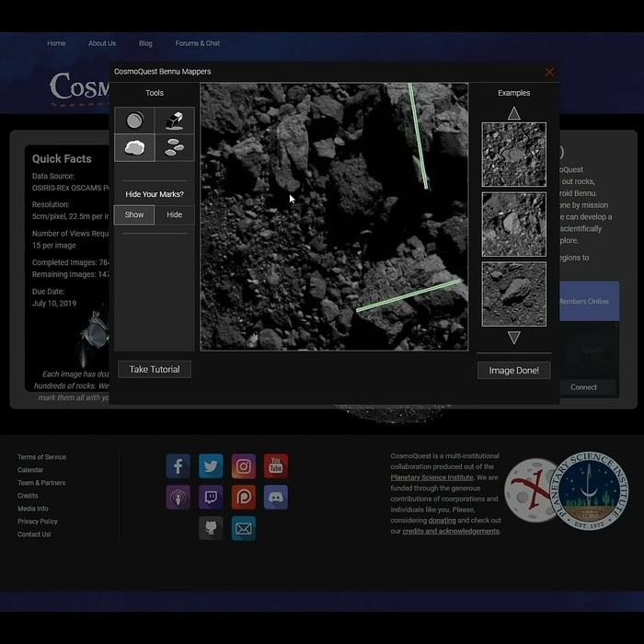Go to the Blog menu item
The width and height of the screenshot is (644, 644).
[145, 43]
